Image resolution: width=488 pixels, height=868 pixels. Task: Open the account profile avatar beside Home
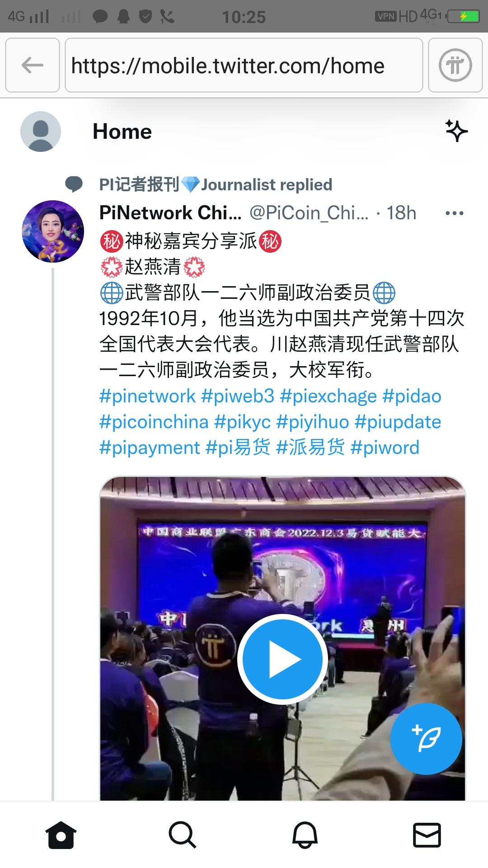click(41, 132)
